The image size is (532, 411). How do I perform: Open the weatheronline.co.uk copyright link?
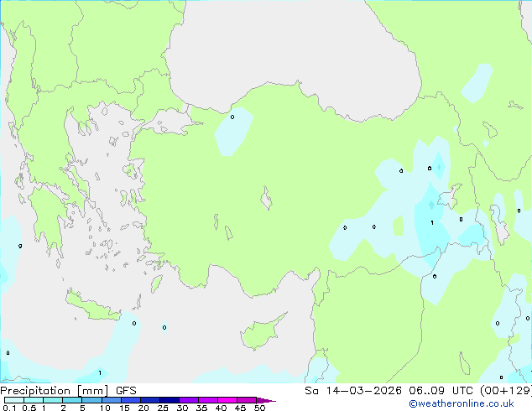(x=462, y=403)
